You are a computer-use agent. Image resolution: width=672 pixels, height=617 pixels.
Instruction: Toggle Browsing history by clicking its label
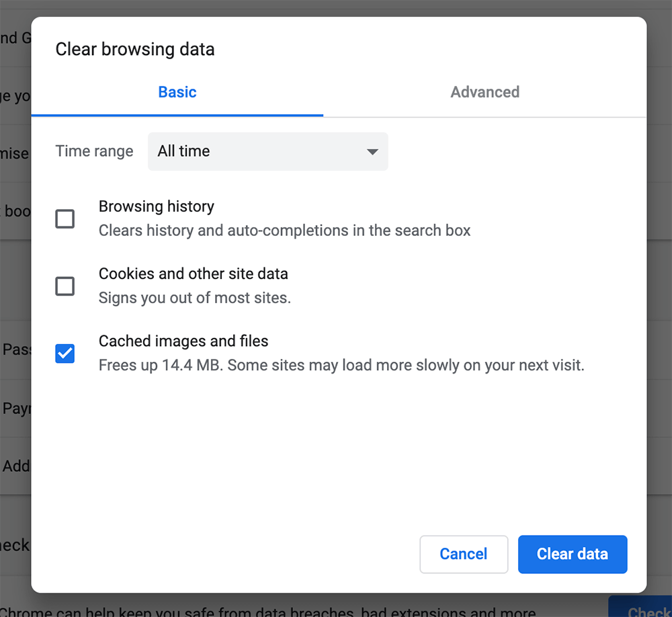click(157, 206)
